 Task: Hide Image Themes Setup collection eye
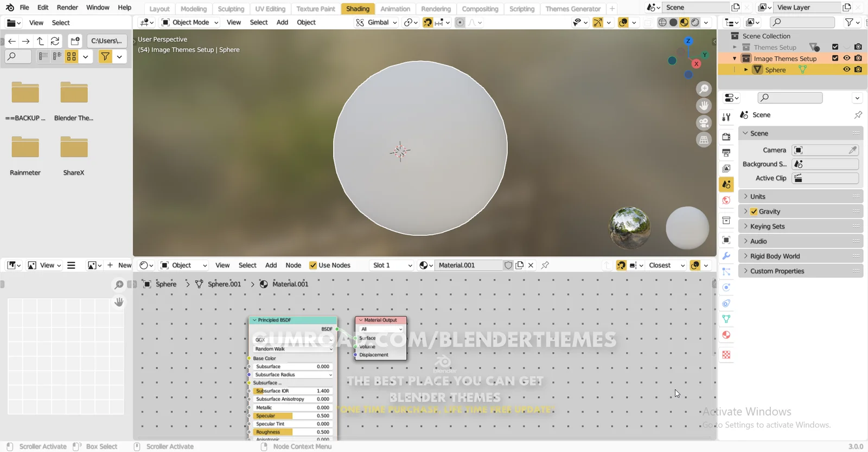click(846, 58)
